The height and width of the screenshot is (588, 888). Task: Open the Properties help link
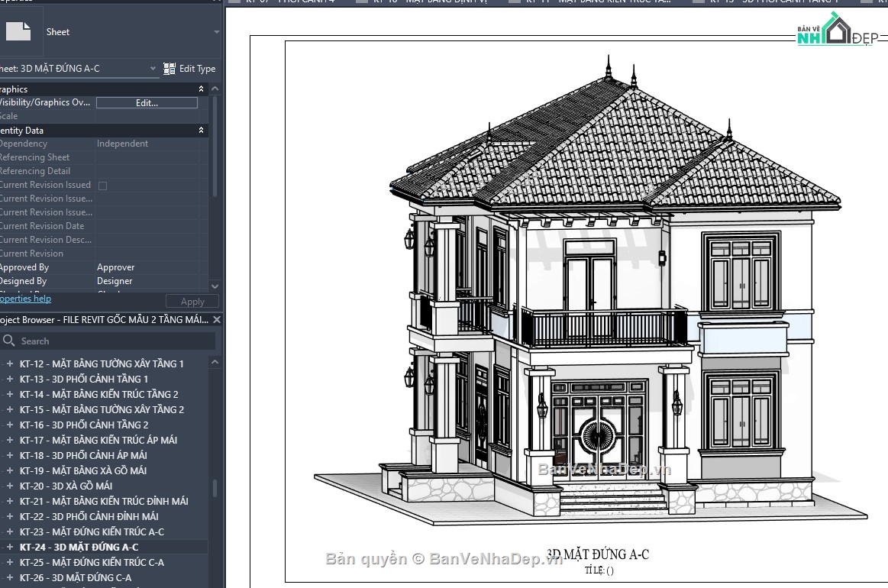(x=25, y=299)
